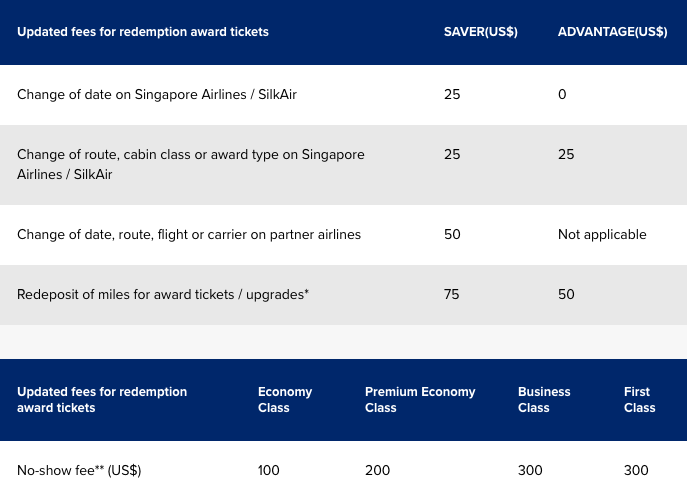687x499 pixels.
Task: Click the Economy no-show fee of 100
Action: 269,471
